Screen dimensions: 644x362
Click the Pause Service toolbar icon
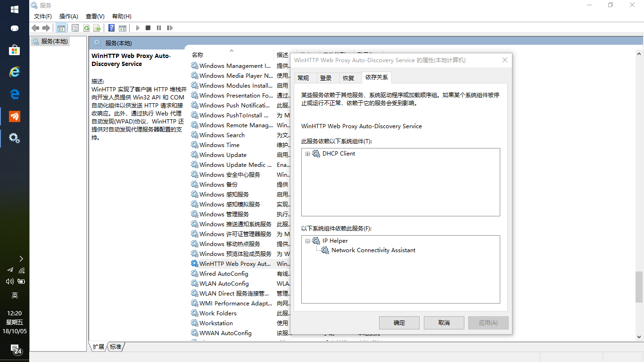point(159,28)
